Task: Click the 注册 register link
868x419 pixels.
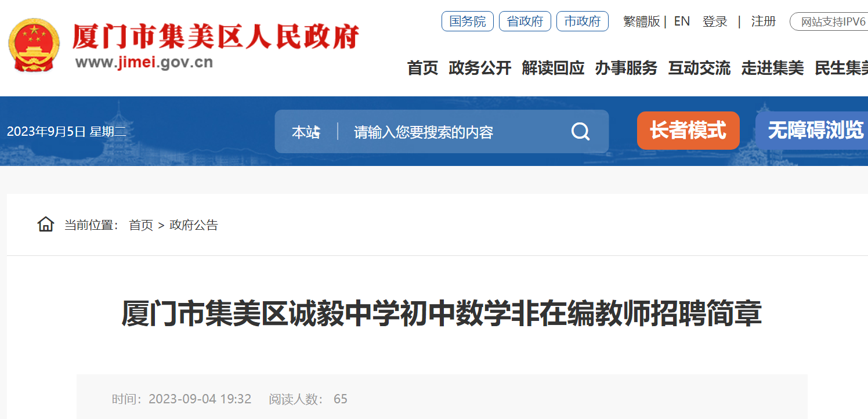Action: [764, 21]
